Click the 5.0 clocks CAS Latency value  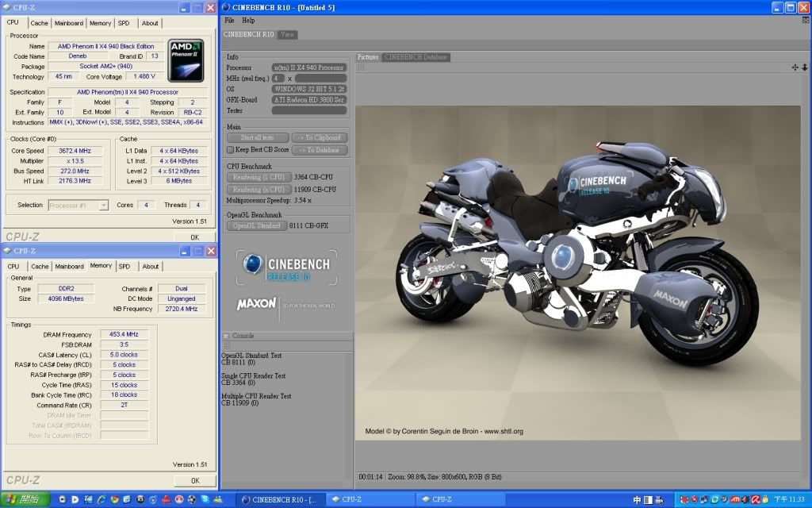tap(124, 355)
